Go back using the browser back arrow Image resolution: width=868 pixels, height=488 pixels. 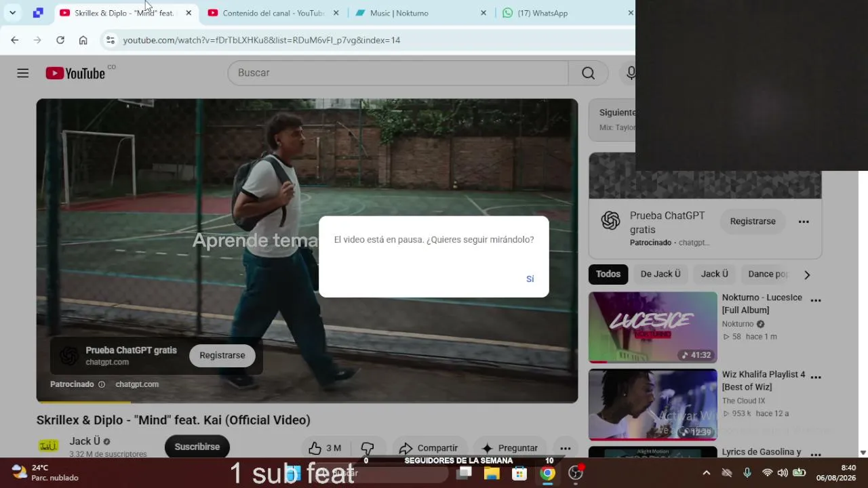click(x=15, y=40)
